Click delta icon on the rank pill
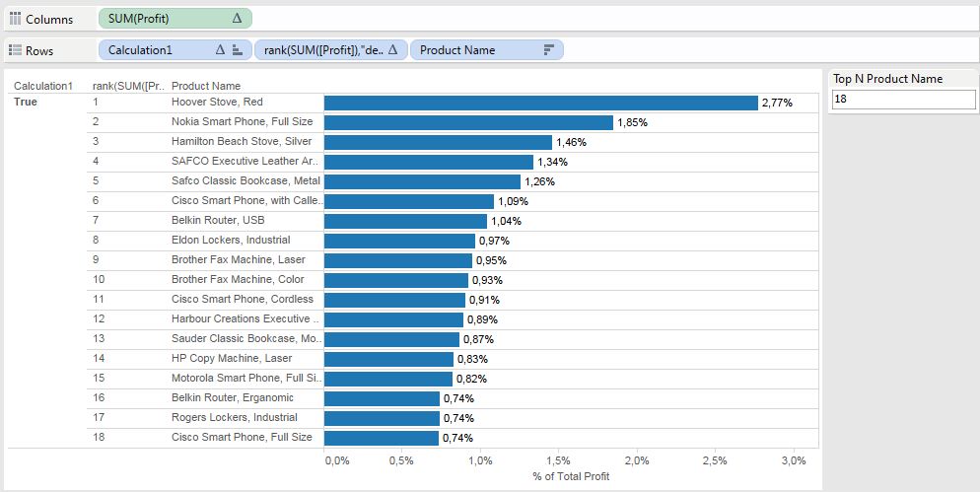The width and height of the screenshot is (980, 492). coord(392,50)
